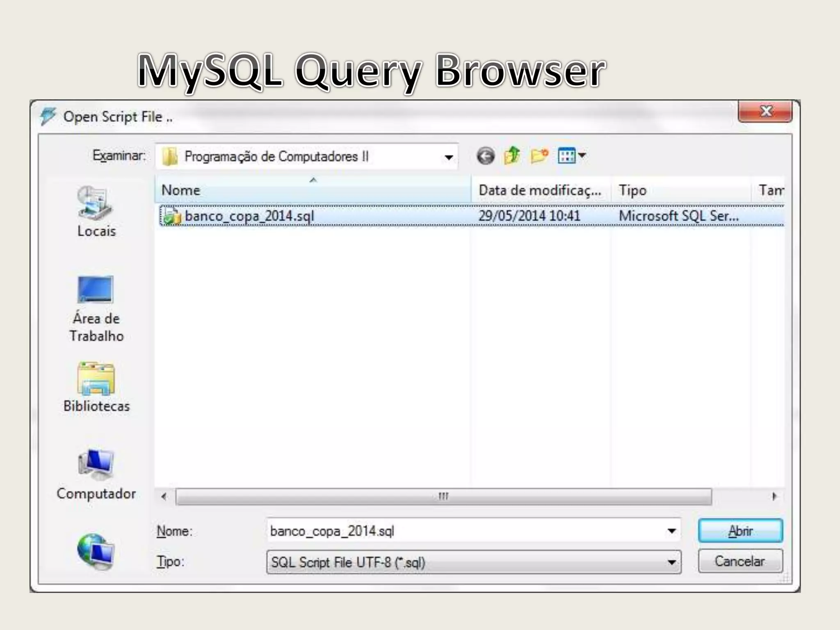Open Bibliotecas in places bar
The height and width of the screenshot is (630, 840).
click(96, 388)
